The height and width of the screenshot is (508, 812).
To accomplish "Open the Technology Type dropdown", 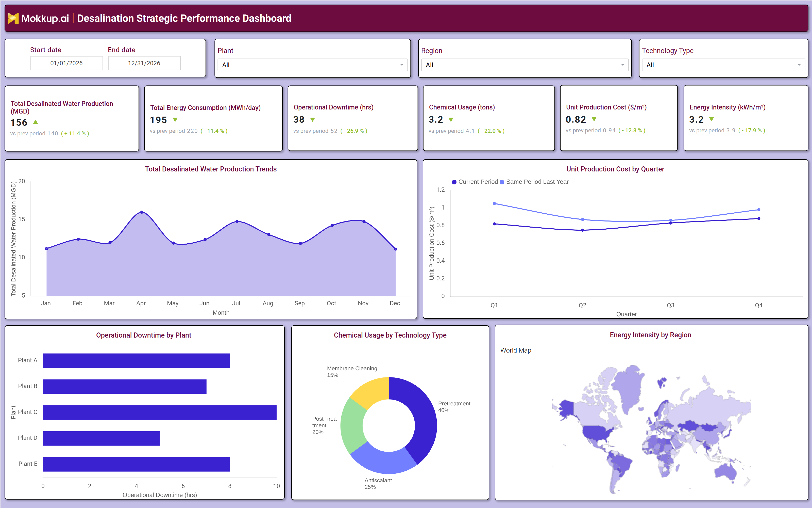I will (x=723, y=65).
